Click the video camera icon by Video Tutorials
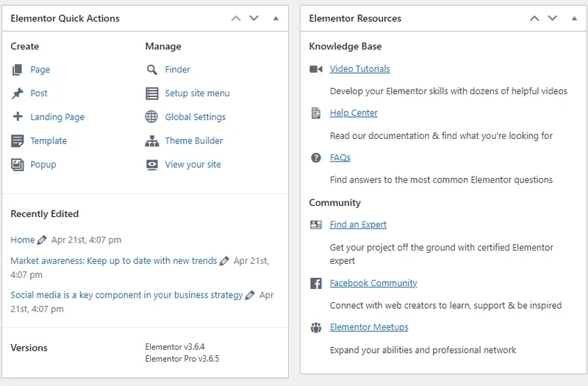The height and width of the screenshot is (386, 588). (316, 69)
